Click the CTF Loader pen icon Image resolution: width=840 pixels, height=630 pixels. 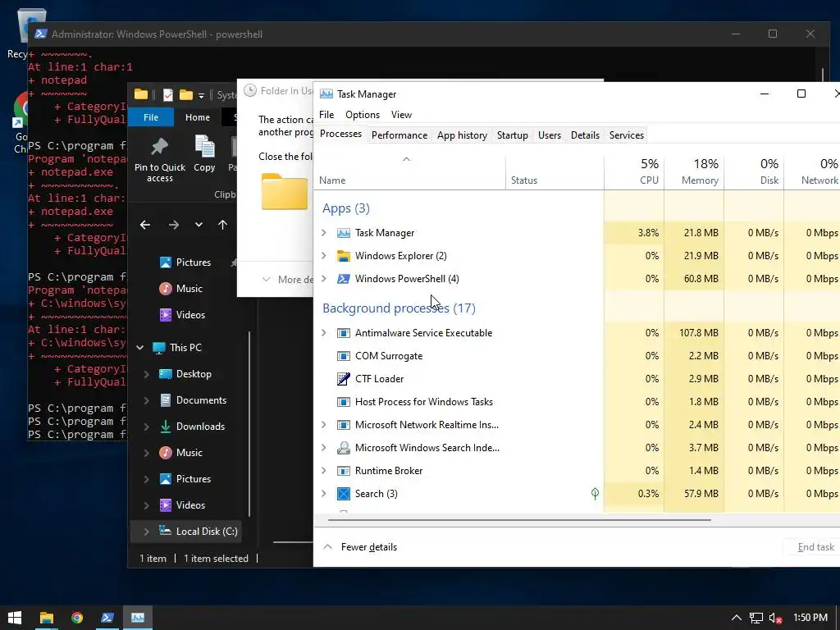point(344,379)
